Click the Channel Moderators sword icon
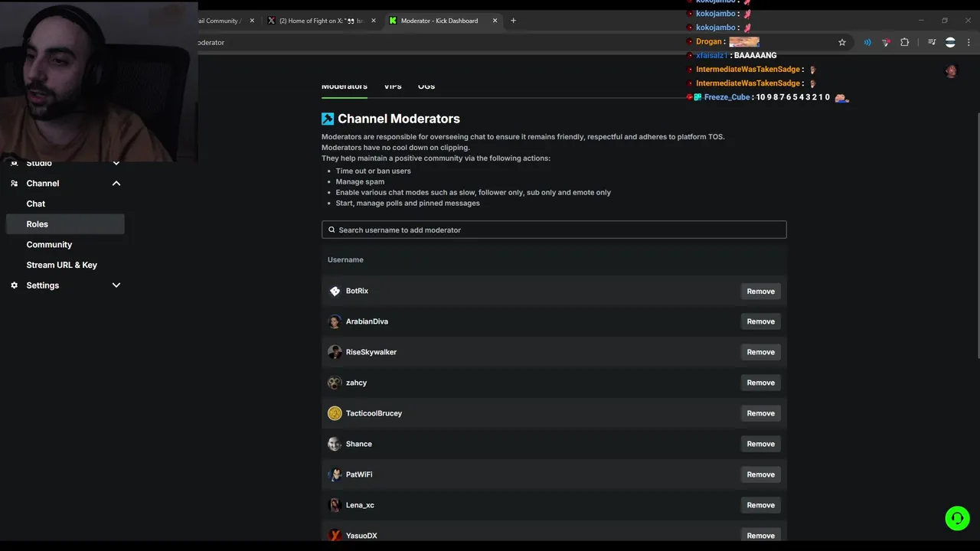 [x=328, y=119]
